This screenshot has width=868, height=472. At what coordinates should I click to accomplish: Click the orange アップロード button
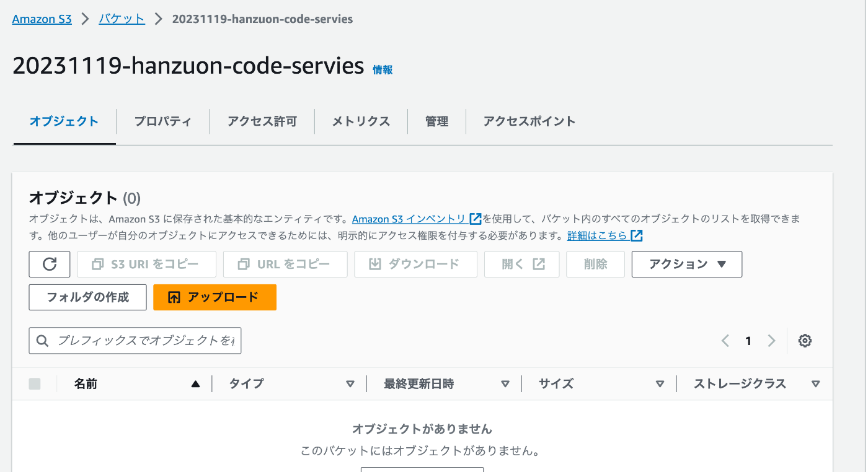215,297
